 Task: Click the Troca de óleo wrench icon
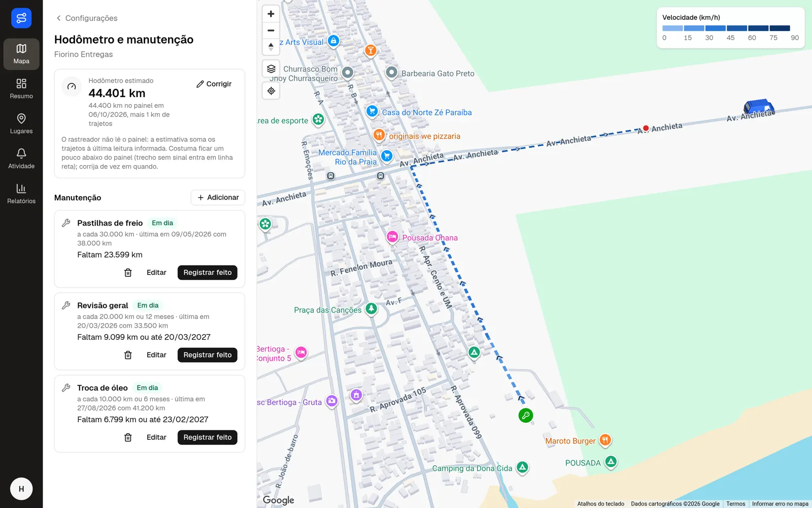[x=66, y=388]
